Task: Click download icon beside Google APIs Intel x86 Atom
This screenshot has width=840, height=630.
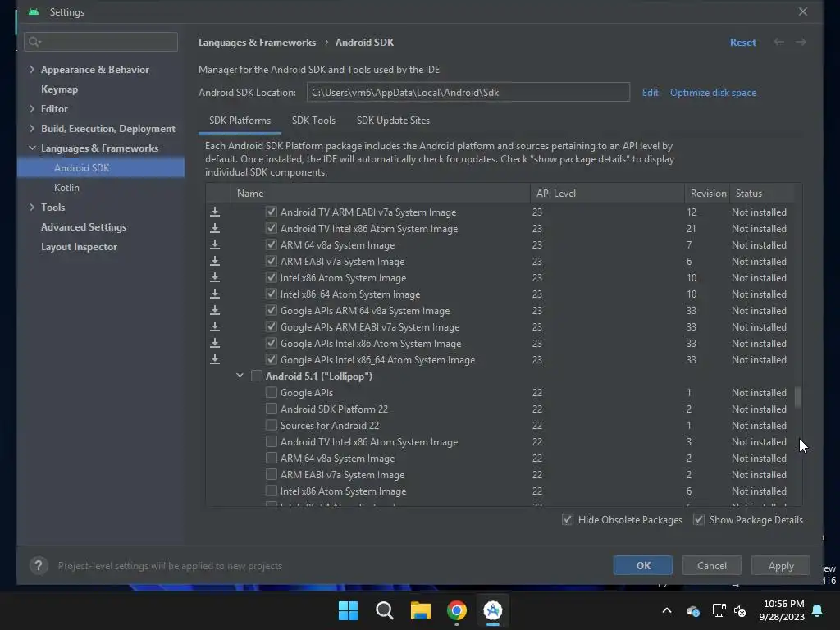Action: click(215, 344)
